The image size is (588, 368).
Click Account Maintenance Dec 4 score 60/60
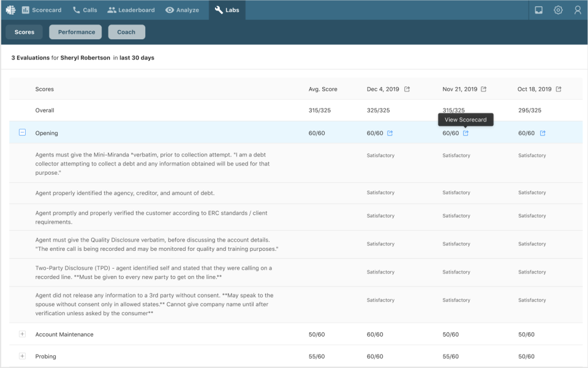[x=375, y=335]
